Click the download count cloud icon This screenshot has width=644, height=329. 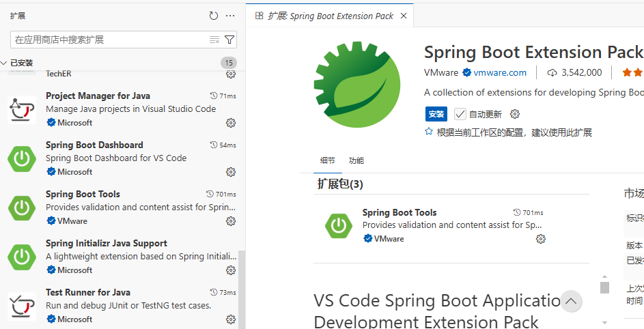tap(552, 73)
